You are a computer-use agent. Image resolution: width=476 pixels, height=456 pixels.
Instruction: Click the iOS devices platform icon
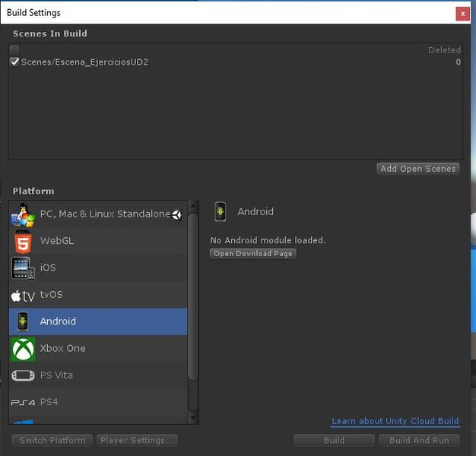[23, 268]
